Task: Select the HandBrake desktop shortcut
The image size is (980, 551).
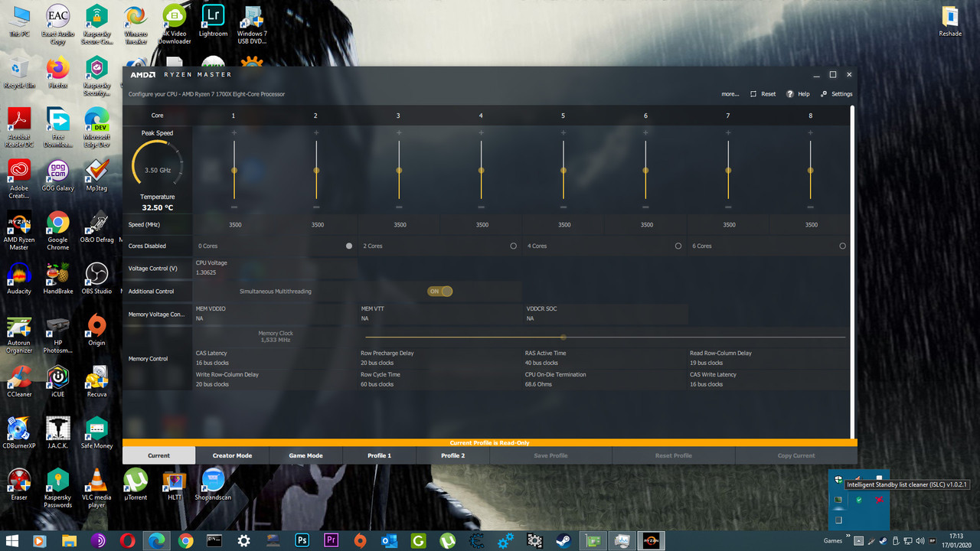Action: [58, 278]
